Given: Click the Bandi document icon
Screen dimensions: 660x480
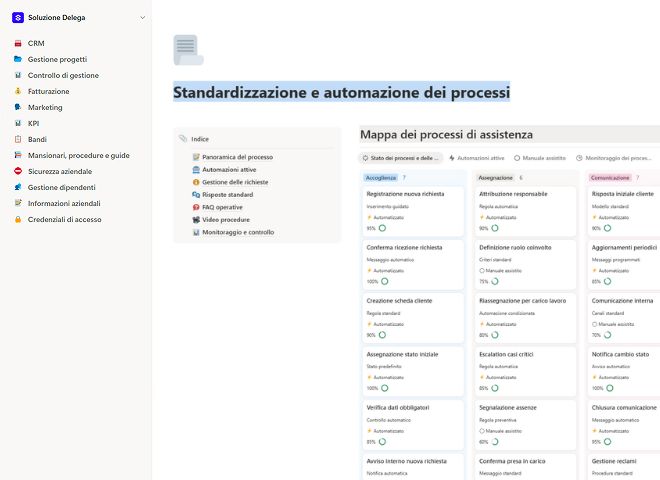Looking at the screenshot, I should point(18,139).
